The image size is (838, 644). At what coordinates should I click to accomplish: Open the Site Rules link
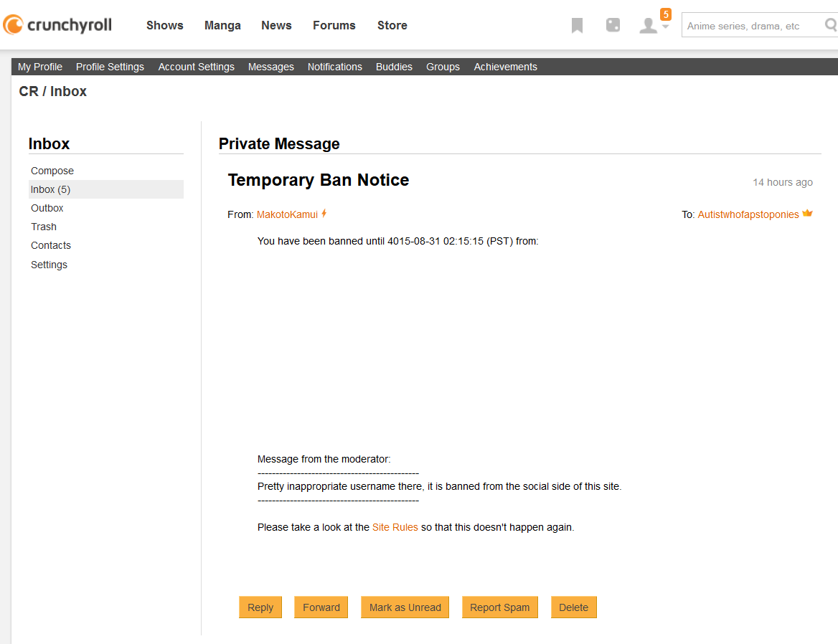point(395,527)
